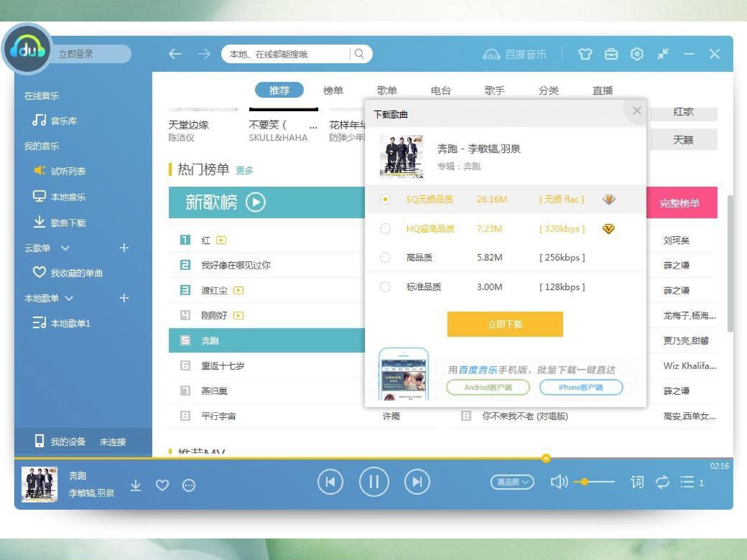
Task: Show lyrics with 词 icon
Action: tap(637, 482)
